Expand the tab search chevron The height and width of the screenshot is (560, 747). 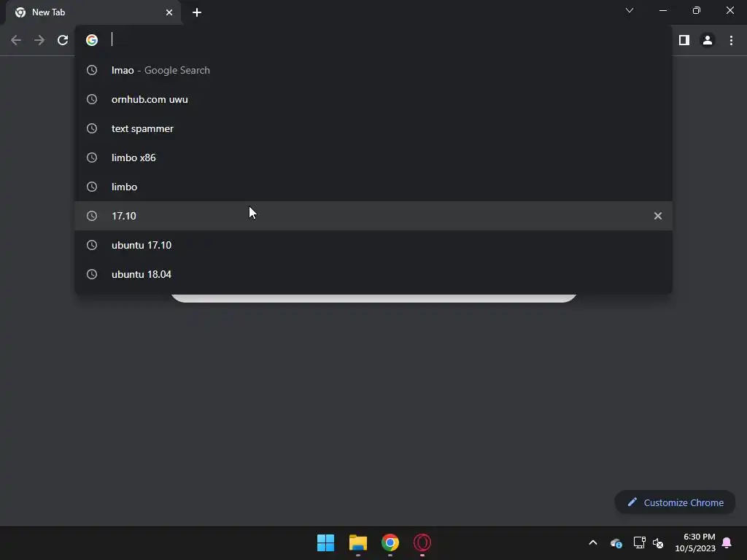(x=630, y=10)
